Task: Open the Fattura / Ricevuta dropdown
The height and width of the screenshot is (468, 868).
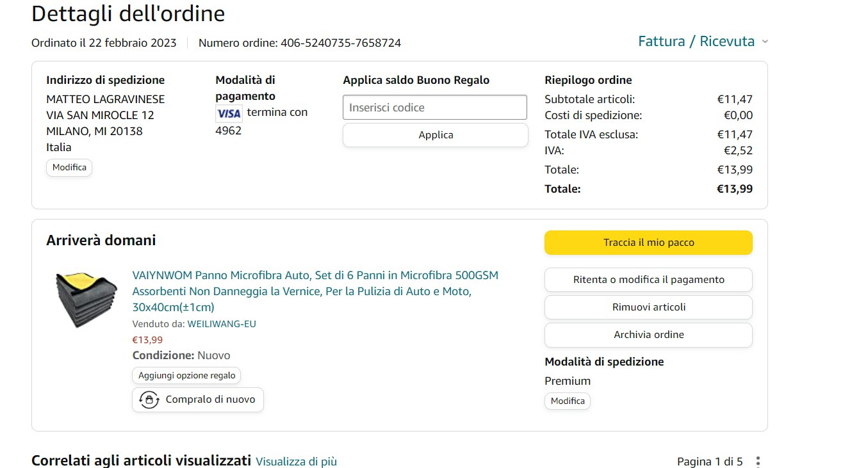Action: [x=696, y=42]
